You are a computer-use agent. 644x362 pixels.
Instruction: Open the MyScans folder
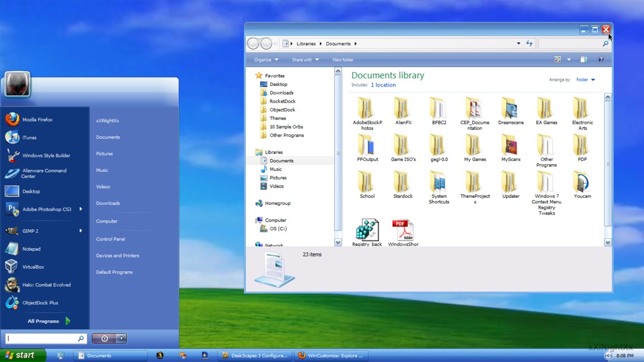(510, 148)
